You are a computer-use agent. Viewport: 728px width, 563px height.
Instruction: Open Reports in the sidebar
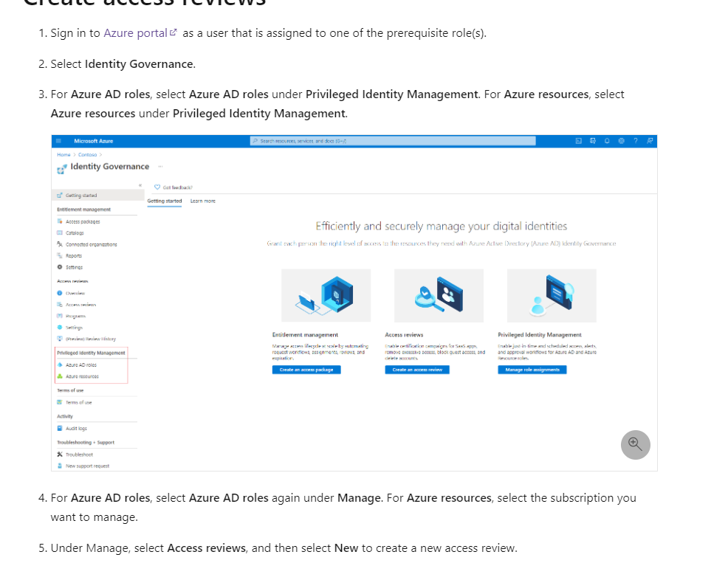tap(74, 256)
